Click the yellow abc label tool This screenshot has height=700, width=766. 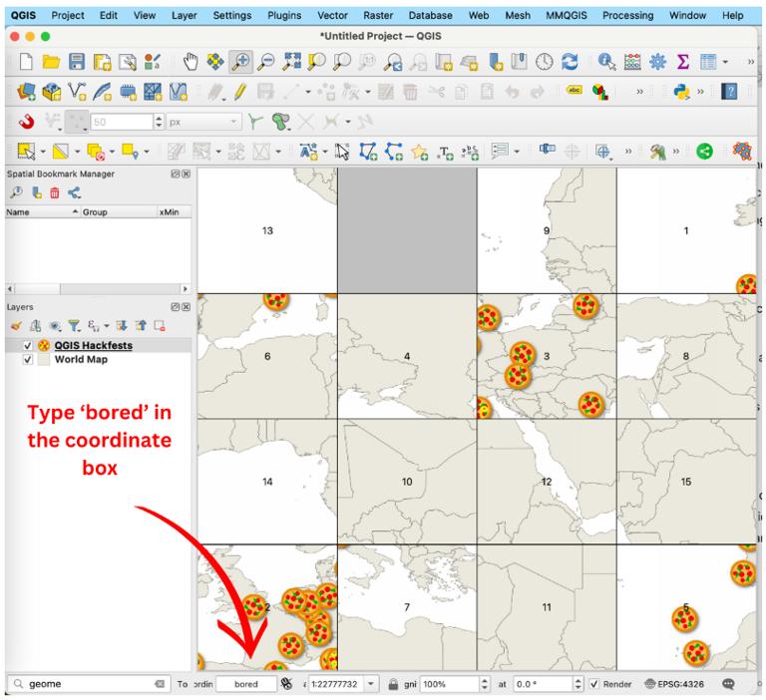tap(574, 91)
